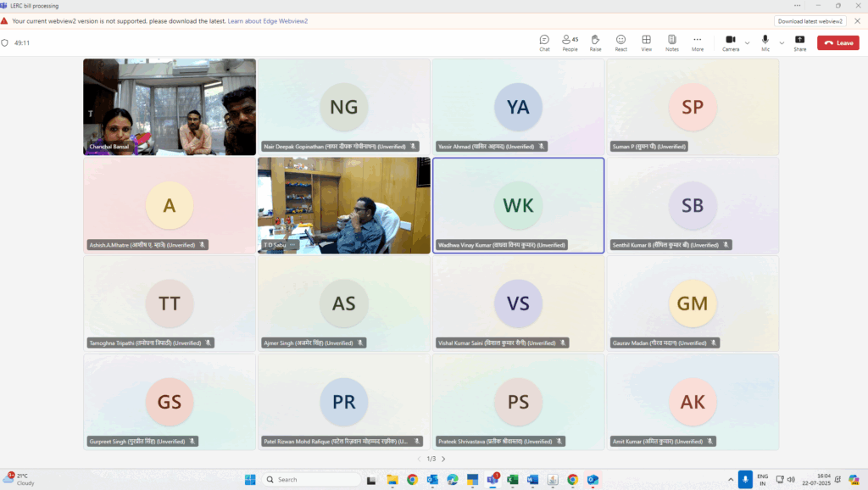Open the React emoji menu
The height and width of the screenshot is (490, 868).
(x=620, y=42)
